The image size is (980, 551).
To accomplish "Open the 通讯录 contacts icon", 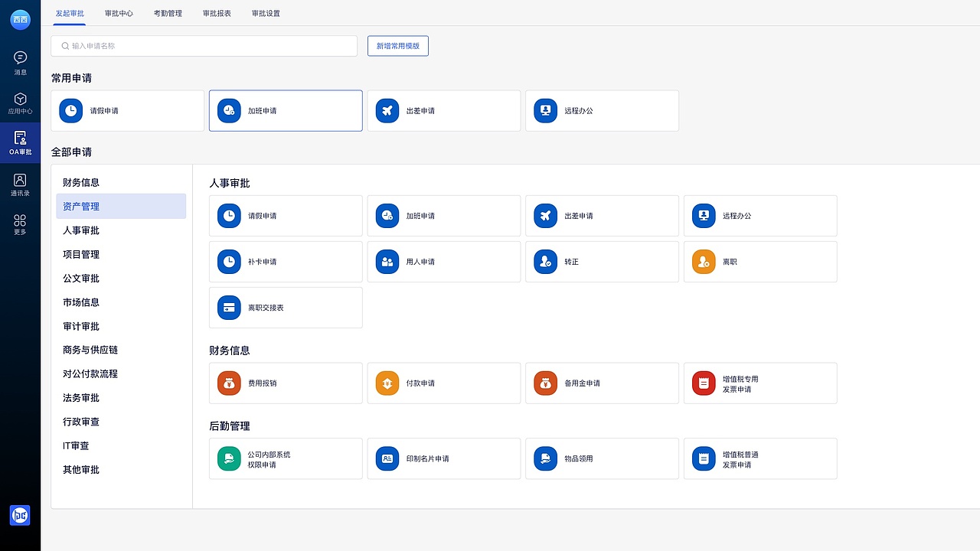I will coord(20,181).
